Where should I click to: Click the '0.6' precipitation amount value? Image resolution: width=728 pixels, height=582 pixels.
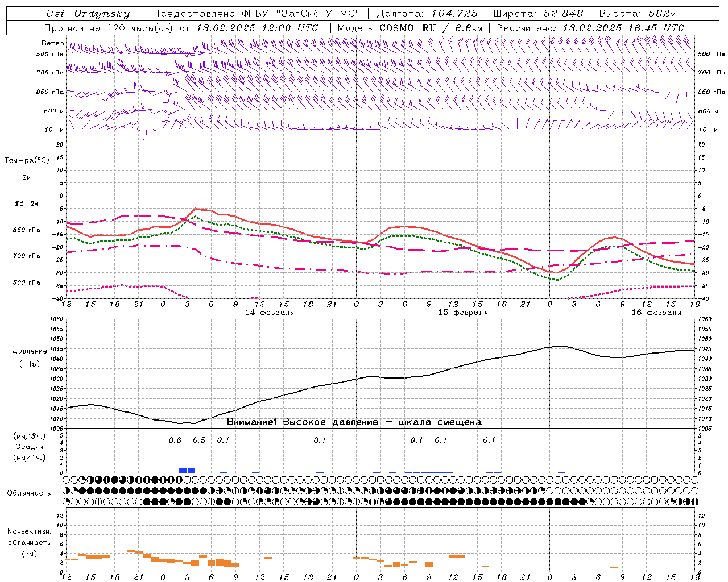click(x=175, y=440)
